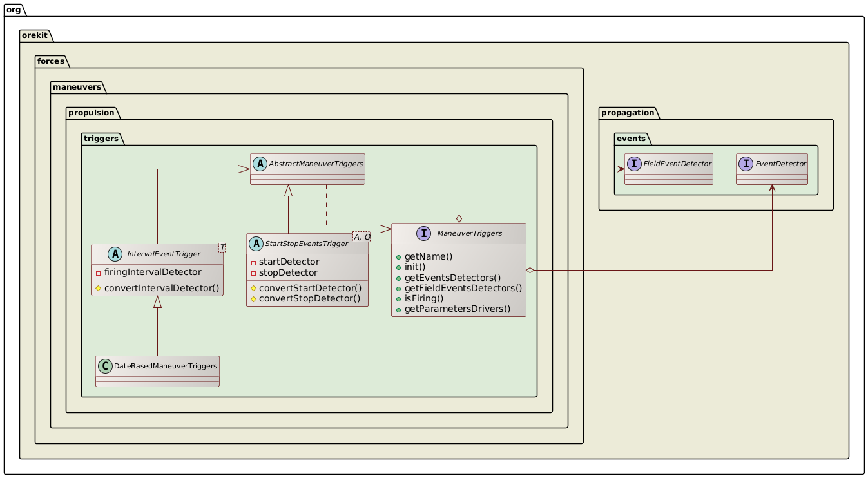Click the red square marker beside startDetector
Viewport: 868px width, 478px height.
[253, 262]
